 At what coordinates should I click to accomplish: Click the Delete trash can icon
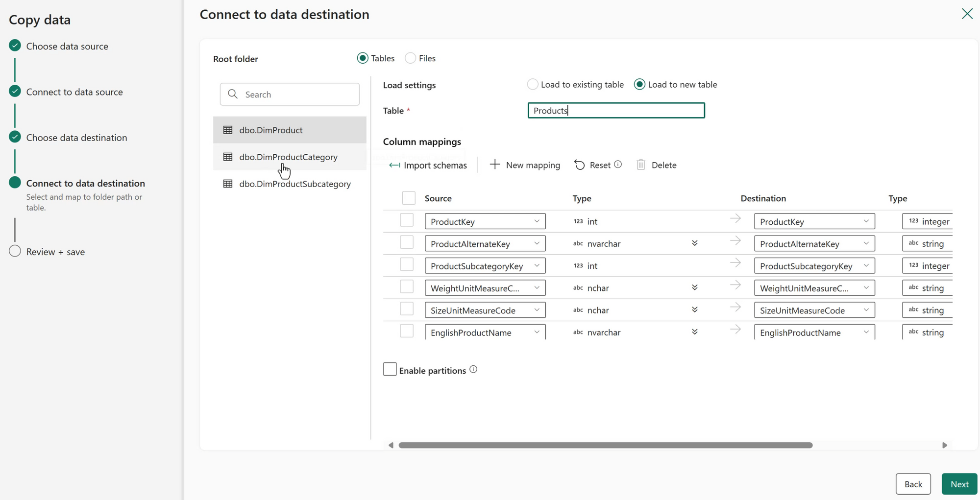[x=641, y=165]
